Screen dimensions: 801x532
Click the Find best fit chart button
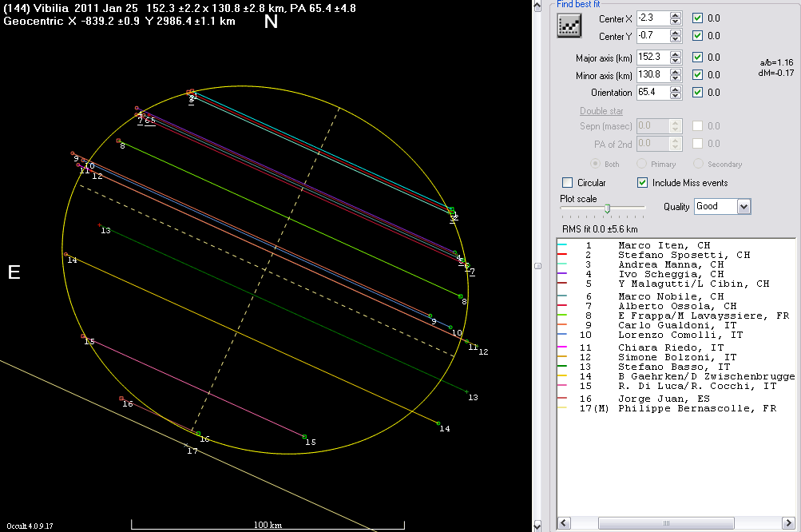pyautogui.click(x=569, y=27)
